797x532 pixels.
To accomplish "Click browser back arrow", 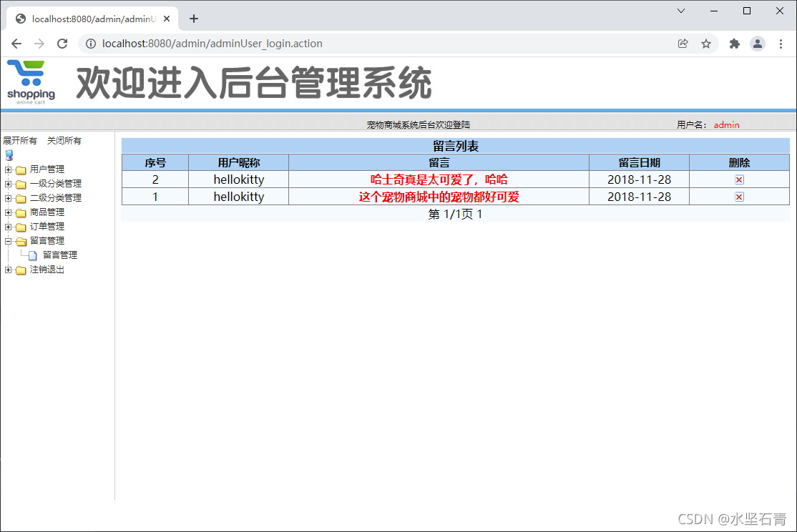I will click(x=16, y=44).
